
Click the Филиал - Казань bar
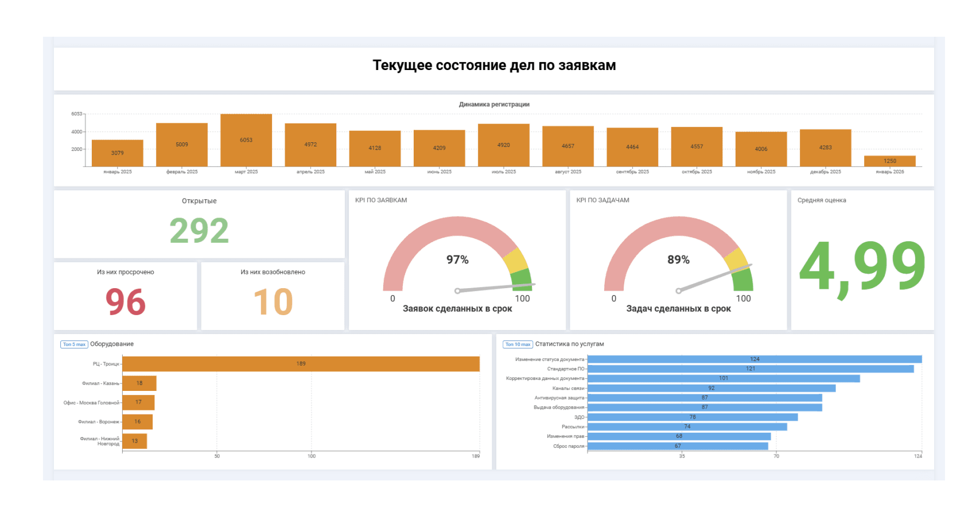[x=139, y=383]
